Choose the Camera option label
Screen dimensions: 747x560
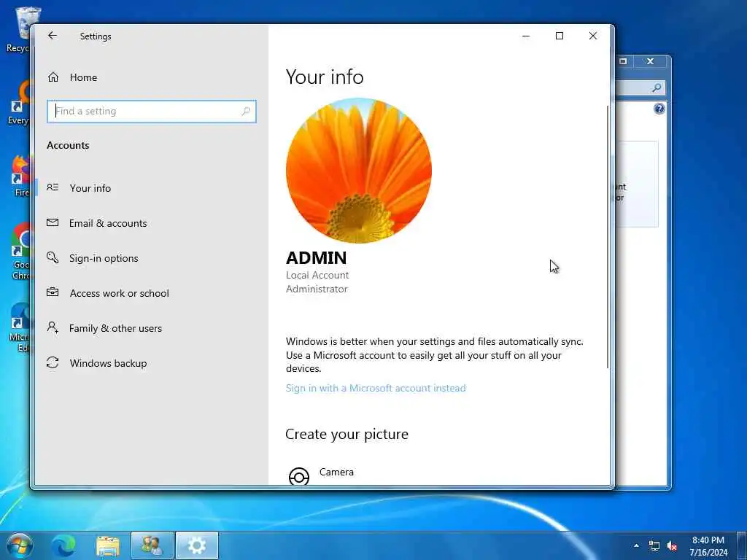pyautogui.click(x=336, y=472)
